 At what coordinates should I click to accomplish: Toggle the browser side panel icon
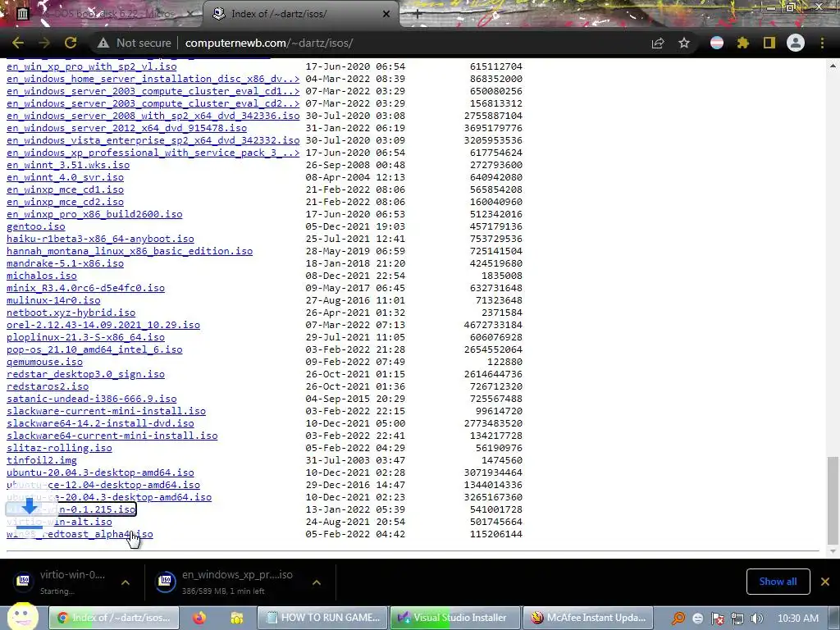[769, 43]
